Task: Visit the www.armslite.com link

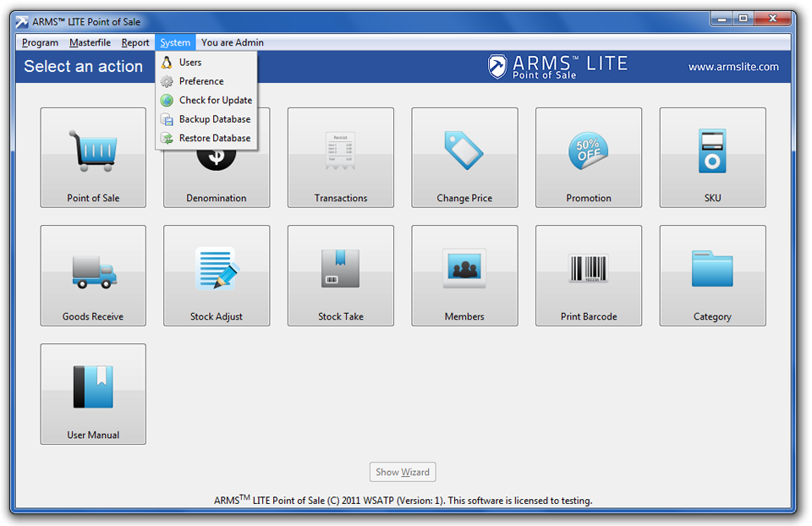Action: pyautogui.click(x=733, y=67)
